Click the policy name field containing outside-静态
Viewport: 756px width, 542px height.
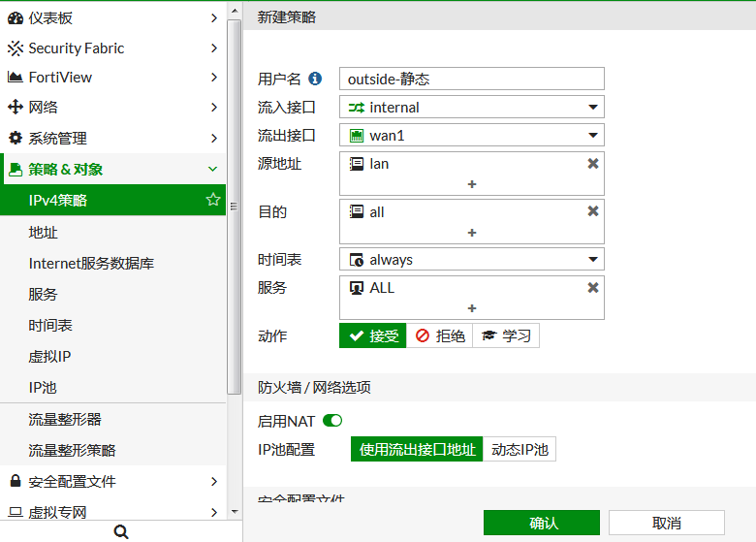472,79
